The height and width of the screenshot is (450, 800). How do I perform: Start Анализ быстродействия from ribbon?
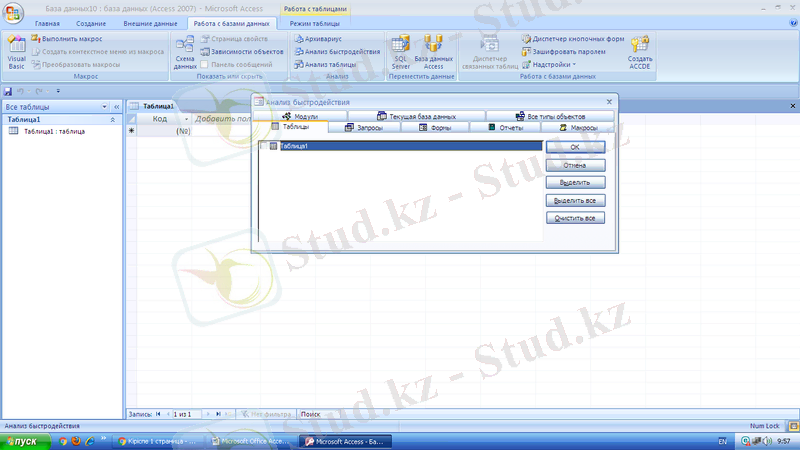(x=337, y=52)
